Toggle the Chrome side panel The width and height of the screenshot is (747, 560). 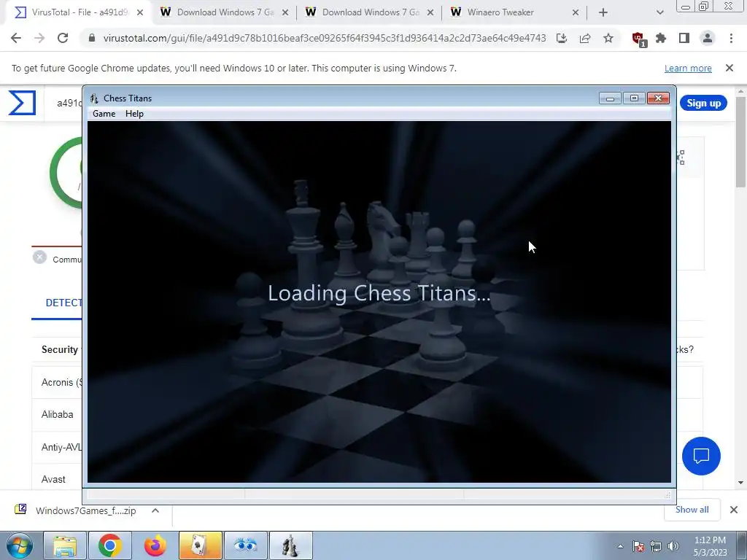point(684,38)
